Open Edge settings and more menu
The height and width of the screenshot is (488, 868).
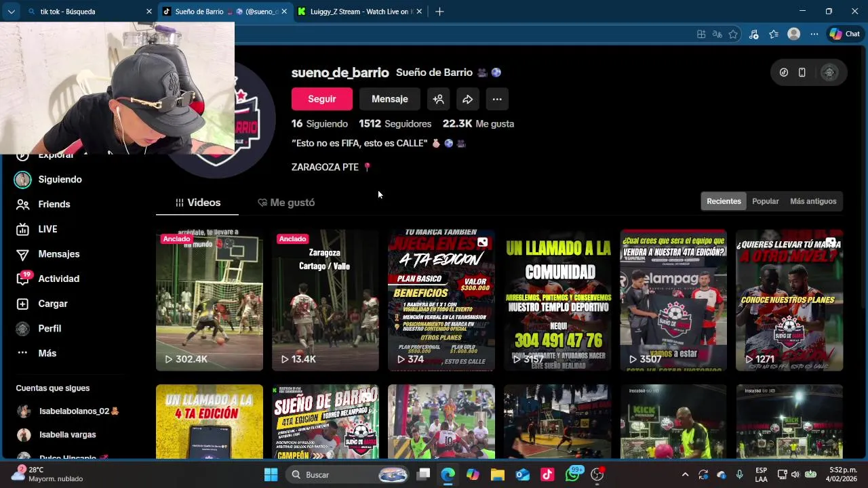[x=814, y=34]
